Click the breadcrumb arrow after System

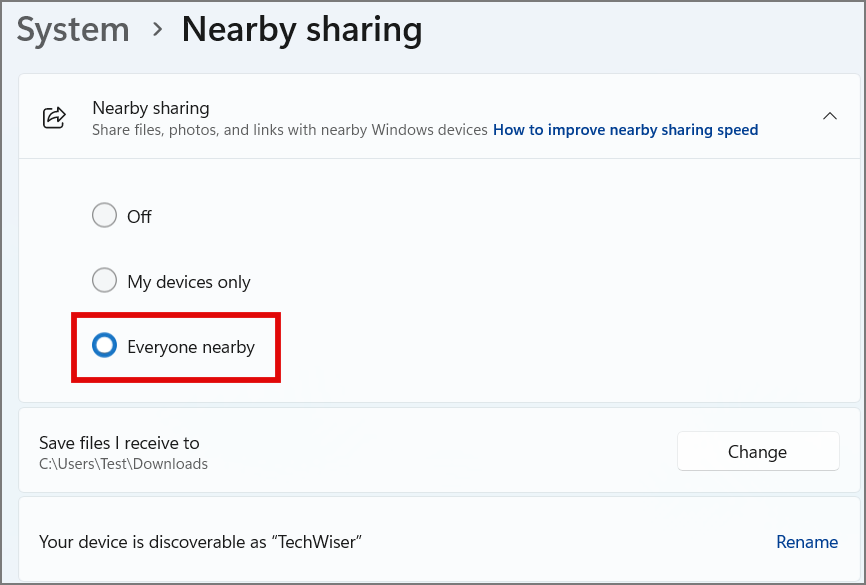coord(156,30)
